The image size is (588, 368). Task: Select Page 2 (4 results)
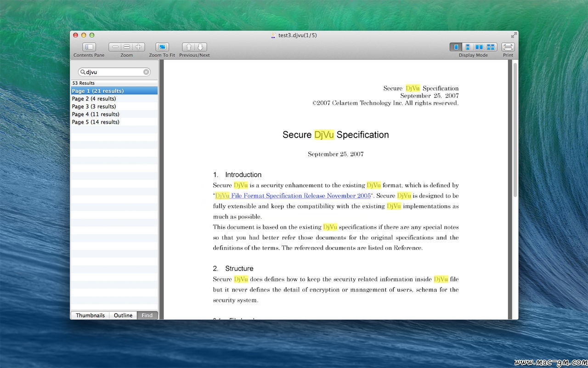tap(114, 98)
